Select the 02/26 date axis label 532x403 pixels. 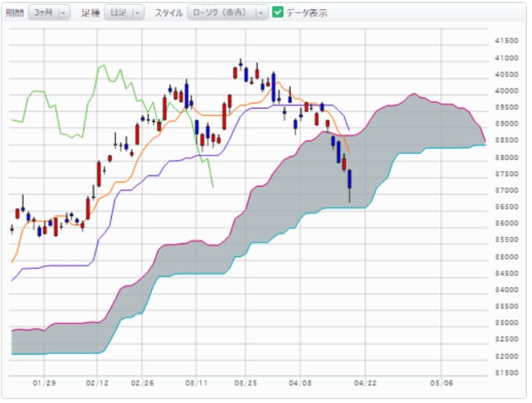[x=142, y=383]
